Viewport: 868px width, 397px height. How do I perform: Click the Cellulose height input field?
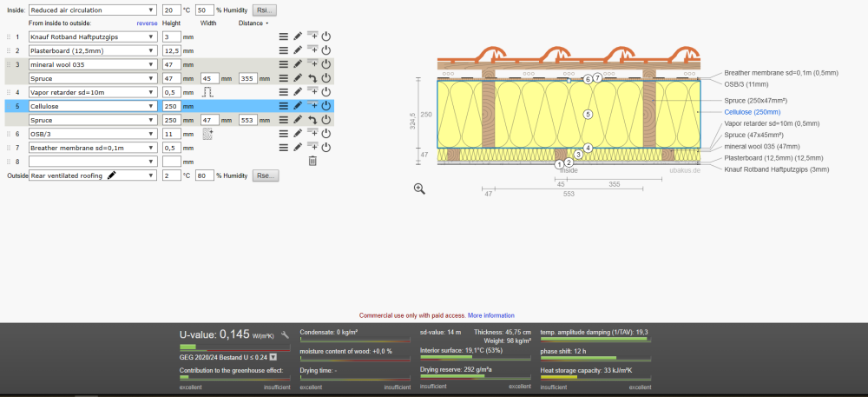171,105
